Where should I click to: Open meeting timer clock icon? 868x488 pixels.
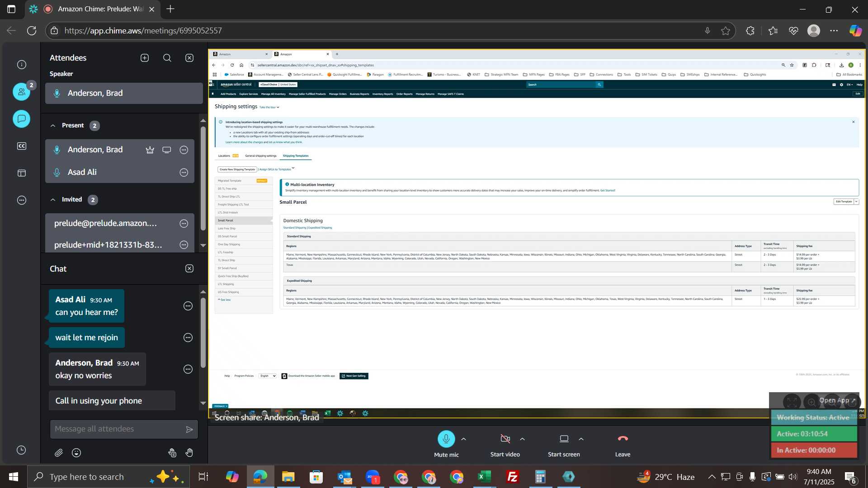pos(21,450)
